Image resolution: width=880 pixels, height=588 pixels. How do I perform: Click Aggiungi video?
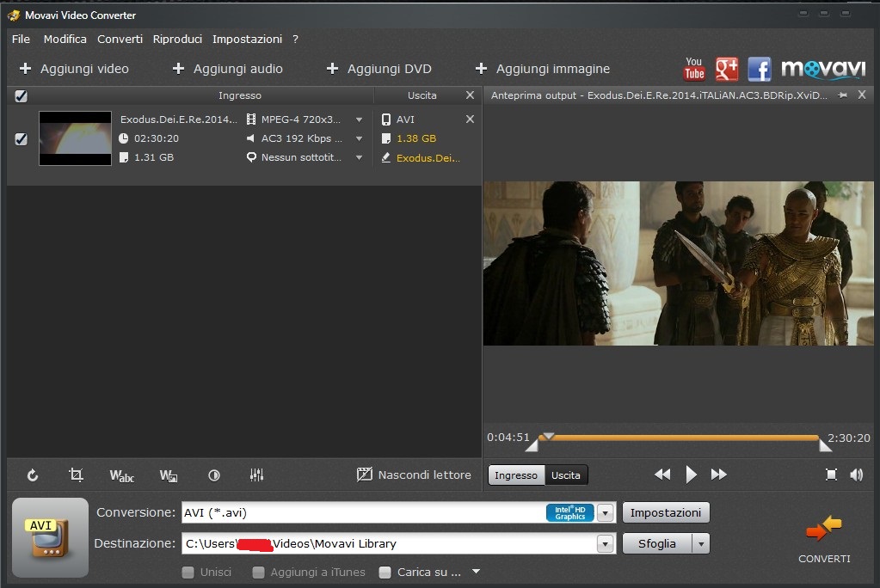pos(74,69)
